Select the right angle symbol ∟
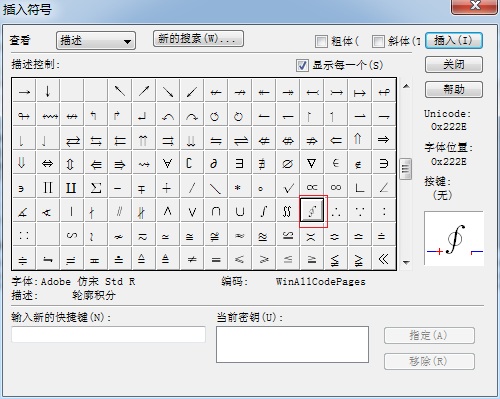 pos(360,187)
